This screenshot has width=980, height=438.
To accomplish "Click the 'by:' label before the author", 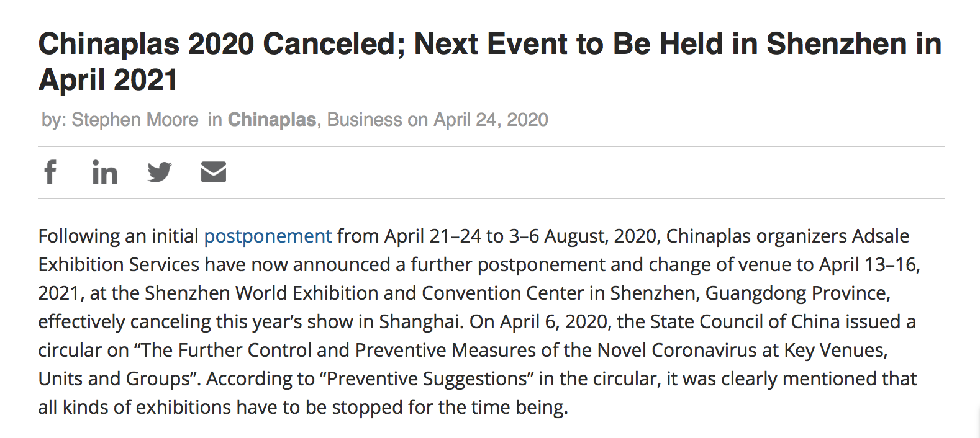I will pos(53,120).
